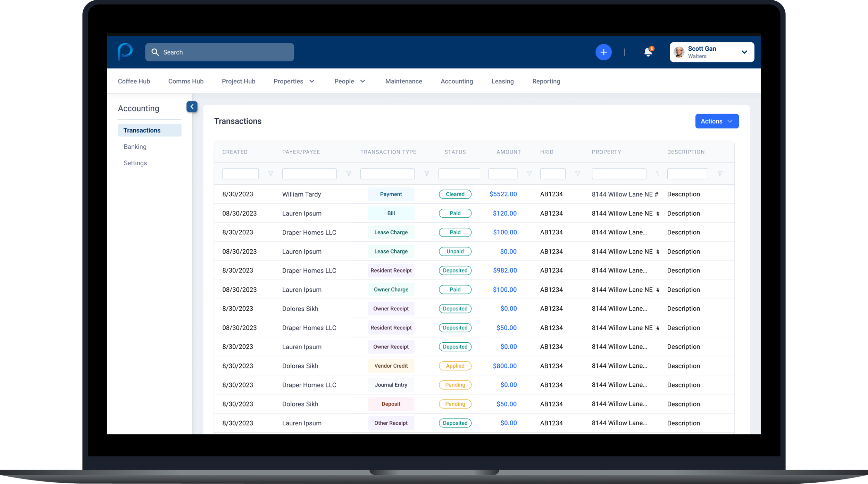Collapse the Accounting sidebar with arrow
This screenshot has height=484, width=868.
pyautogui.click(x=192, y=107)
